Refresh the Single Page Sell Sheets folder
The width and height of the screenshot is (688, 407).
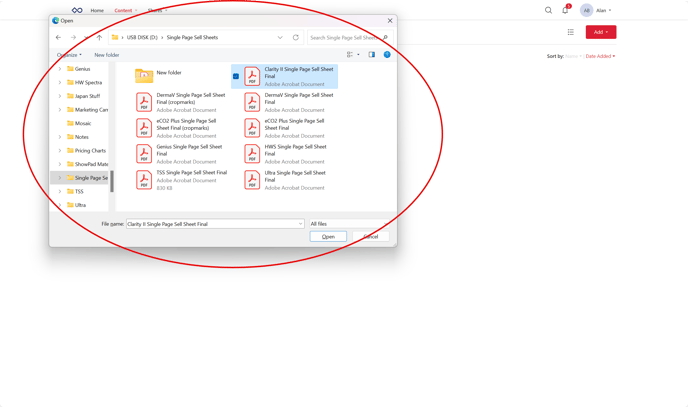(x=296, y=37)
